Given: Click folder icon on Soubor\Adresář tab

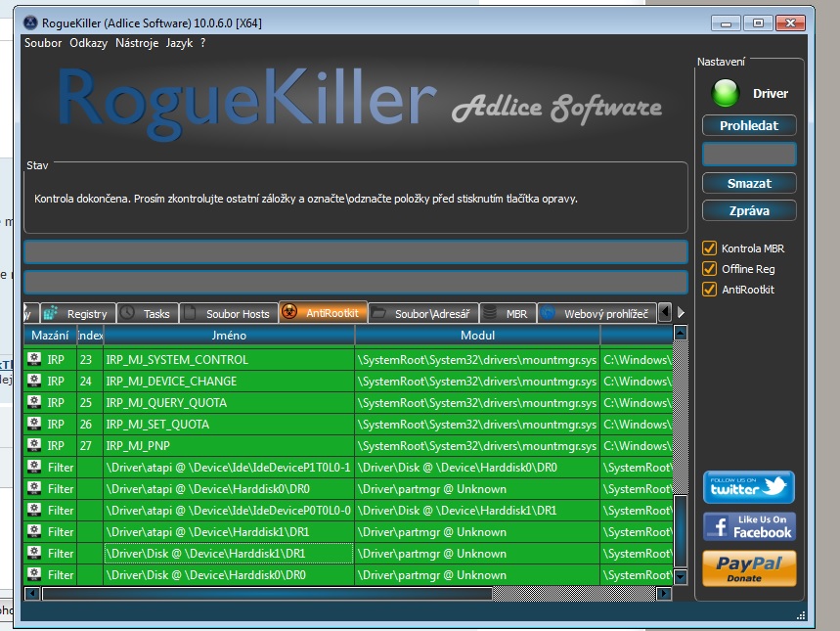Looking at the screenshot, I should coord(378,312).
